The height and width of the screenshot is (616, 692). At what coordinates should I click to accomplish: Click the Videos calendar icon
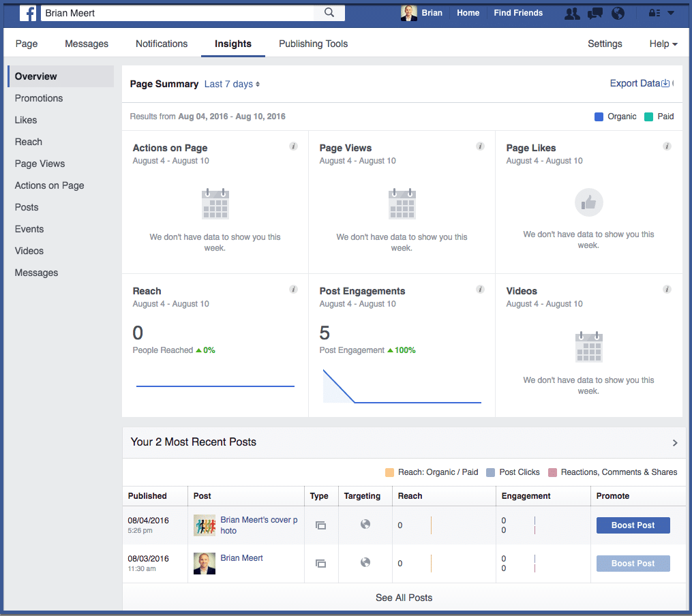click(x=589, y=347)
